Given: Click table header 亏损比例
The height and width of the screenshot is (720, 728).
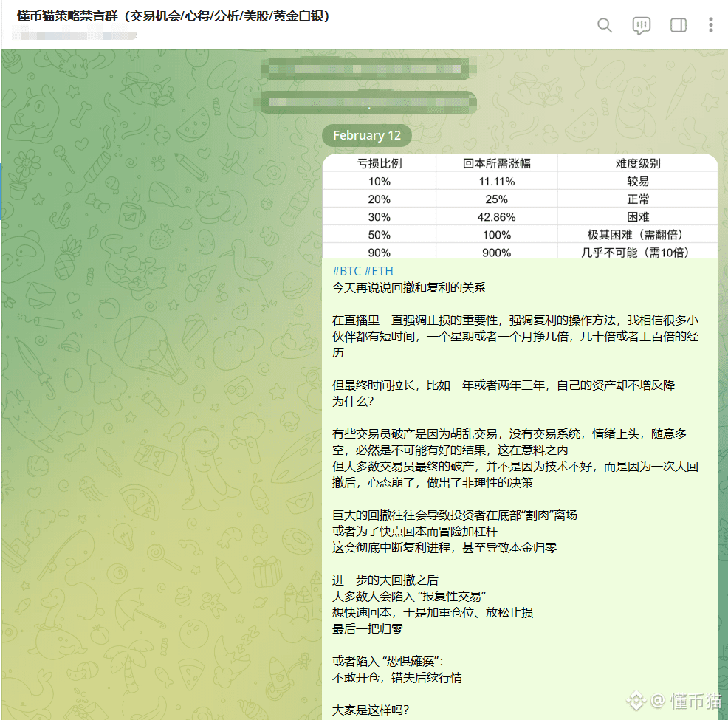Looking at the screenshot, I should [380, 163].
